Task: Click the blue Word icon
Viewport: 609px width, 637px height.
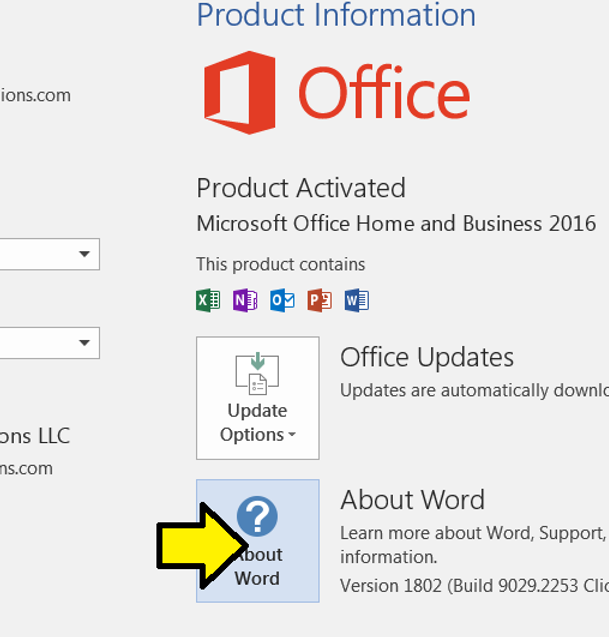Action: pyautogui.click(x=356, y=300)
